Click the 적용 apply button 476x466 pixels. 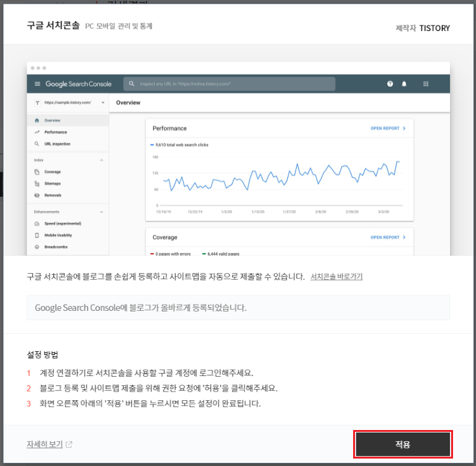click(x=403, y=444)
